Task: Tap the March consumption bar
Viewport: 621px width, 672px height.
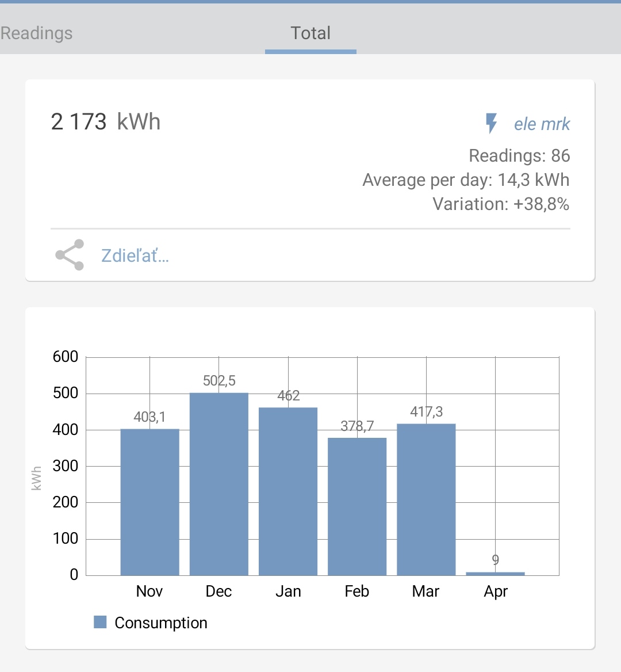Action: click(x=426, y=499)
